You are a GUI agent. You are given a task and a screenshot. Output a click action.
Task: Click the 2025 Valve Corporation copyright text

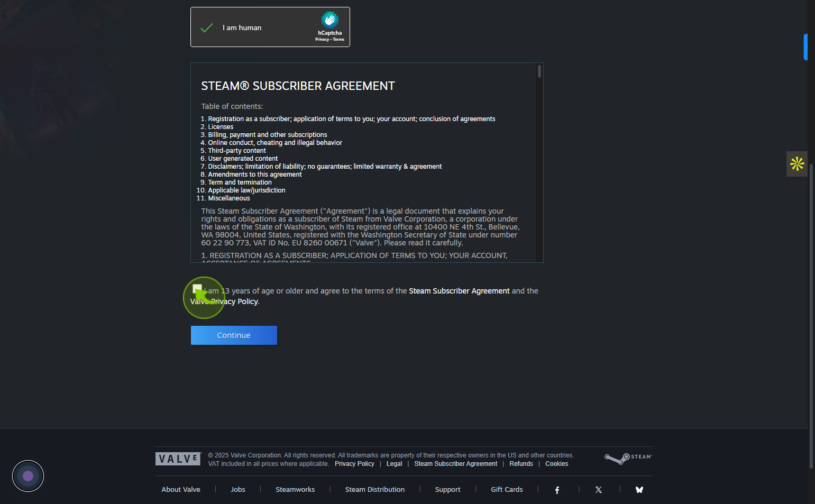click(391, 455)
